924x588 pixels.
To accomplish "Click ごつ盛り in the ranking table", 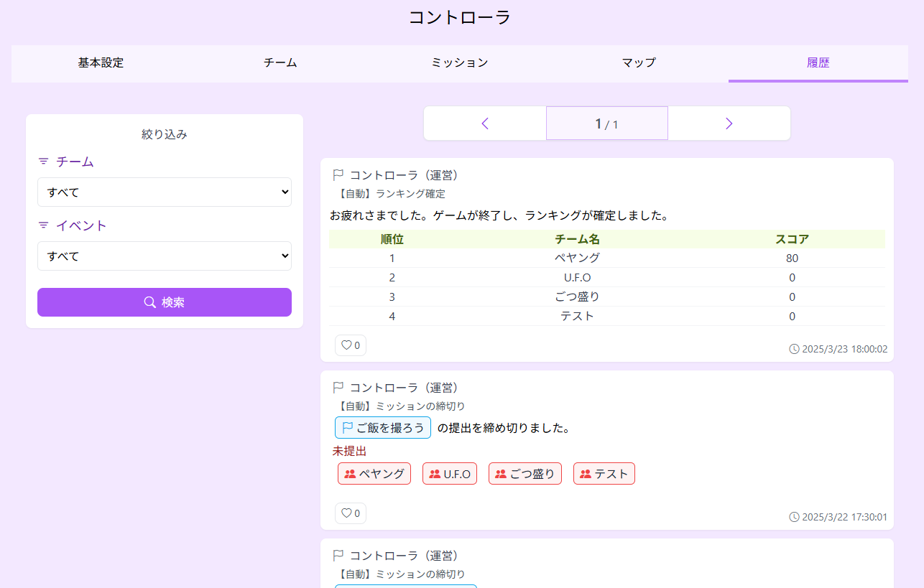I will pos(577,297).
